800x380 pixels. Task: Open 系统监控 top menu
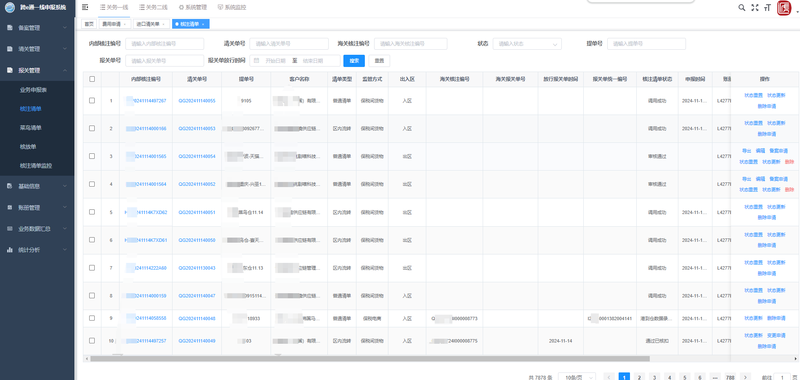232,8
